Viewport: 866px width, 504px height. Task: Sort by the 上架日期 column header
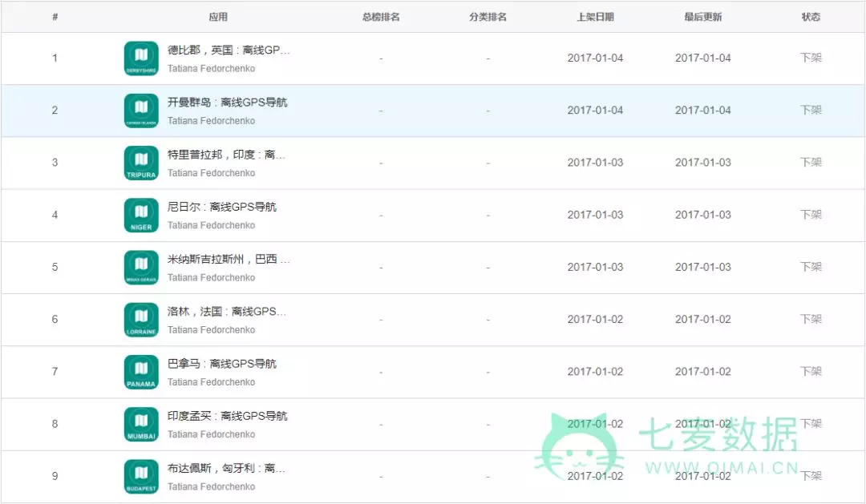[595, 17]
